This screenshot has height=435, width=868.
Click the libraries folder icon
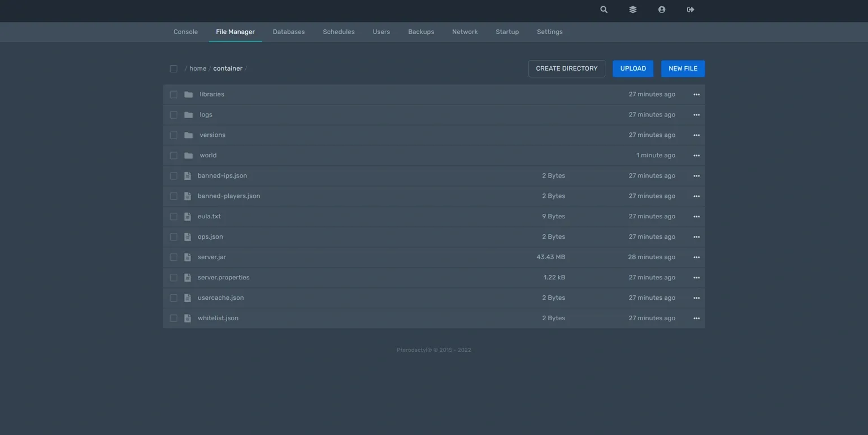pos(189,94)
